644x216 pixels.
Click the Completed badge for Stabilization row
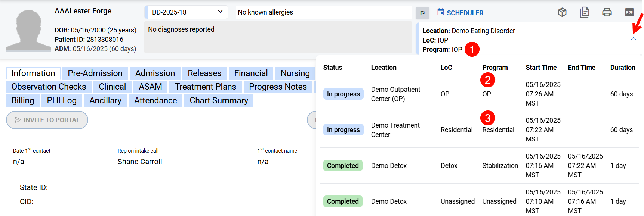coord(342,166)
